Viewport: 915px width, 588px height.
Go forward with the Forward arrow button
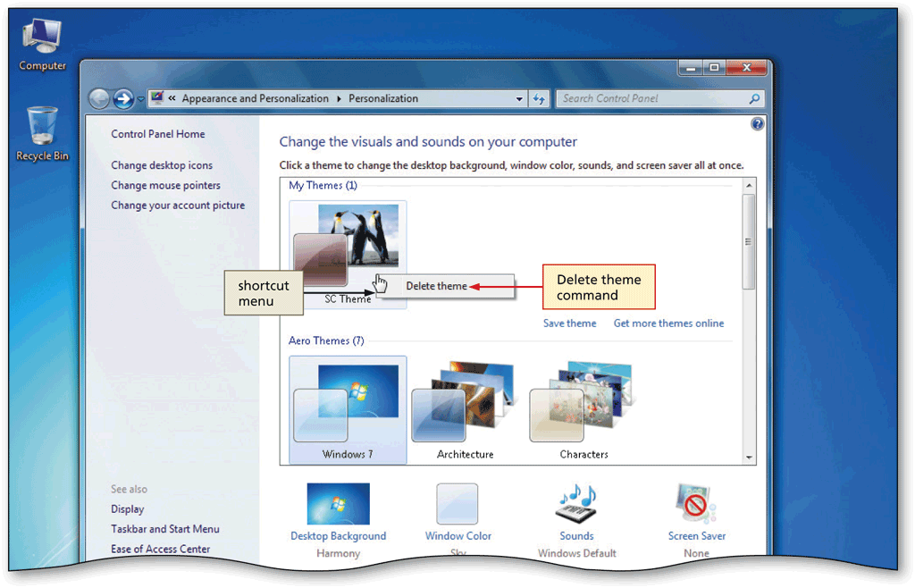(123, 98)
